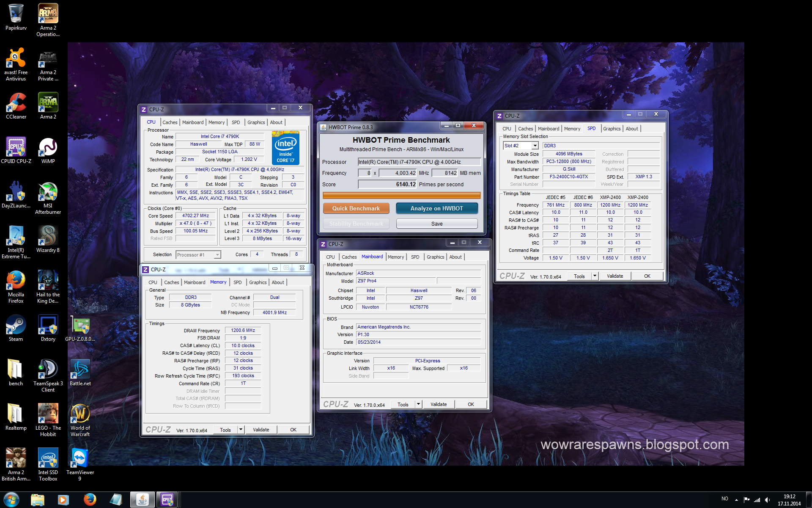Open Intel SSD Toolbox icon
The height and width of the screenshot is (508, 812).
click(48, 464)
